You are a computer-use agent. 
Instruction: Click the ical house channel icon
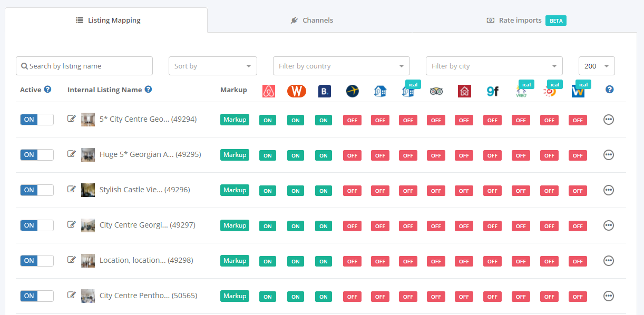coord(408,92)
